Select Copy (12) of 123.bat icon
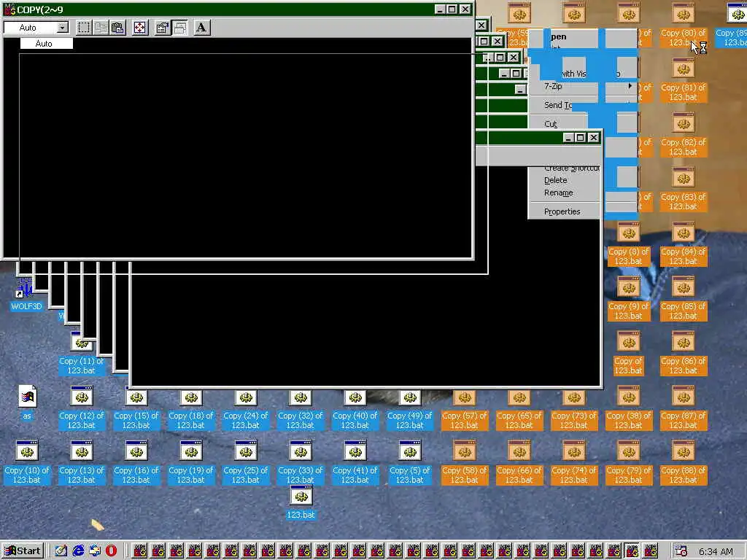 82,408
